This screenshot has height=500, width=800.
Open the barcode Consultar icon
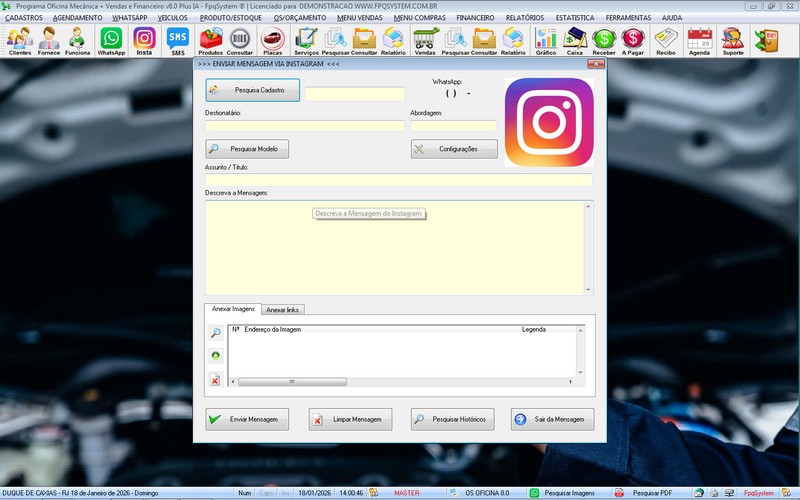click(239, 41)
